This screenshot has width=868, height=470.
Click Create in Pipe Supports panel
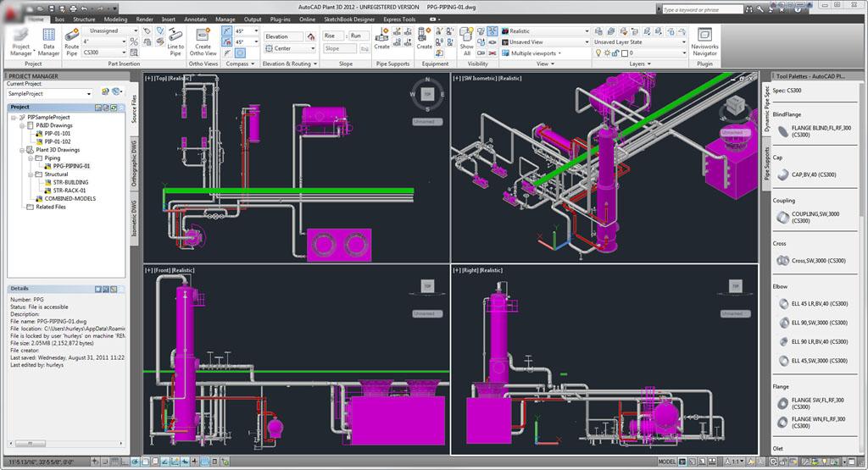tap(382, 40)
